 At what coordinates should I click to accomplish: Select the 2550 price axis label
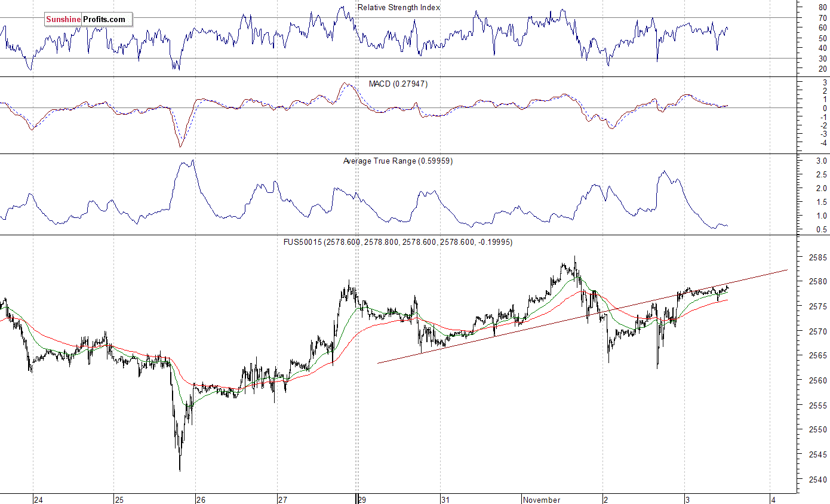click(x=818, y=430)
